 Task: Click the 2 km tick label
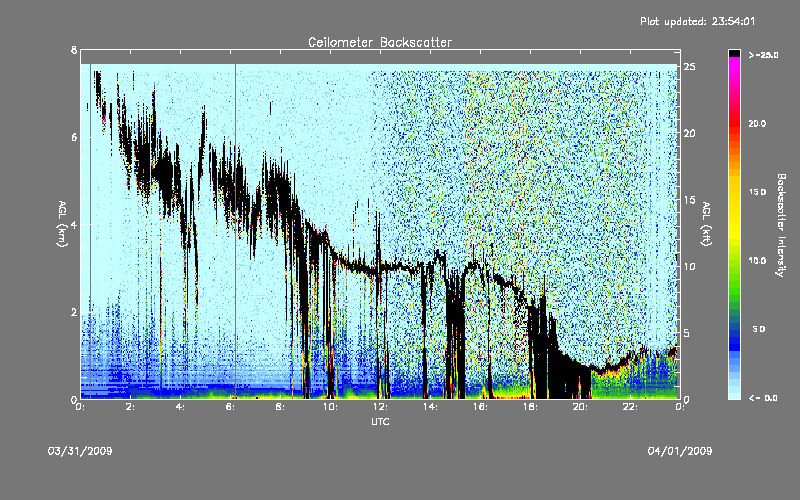click(x=74, y=312)
